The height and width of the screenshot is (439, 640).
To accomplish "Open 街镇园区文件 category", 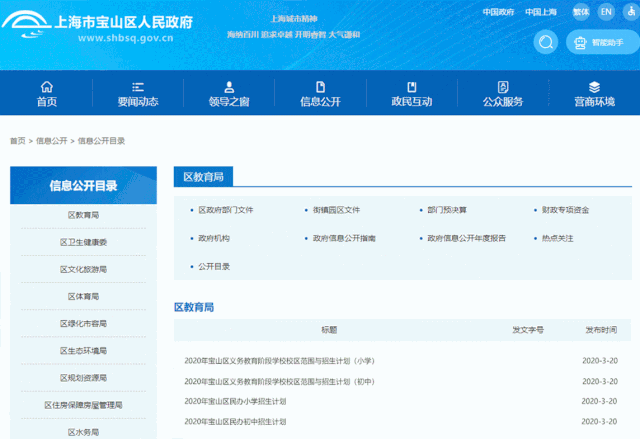I will [x=336, y=210].
